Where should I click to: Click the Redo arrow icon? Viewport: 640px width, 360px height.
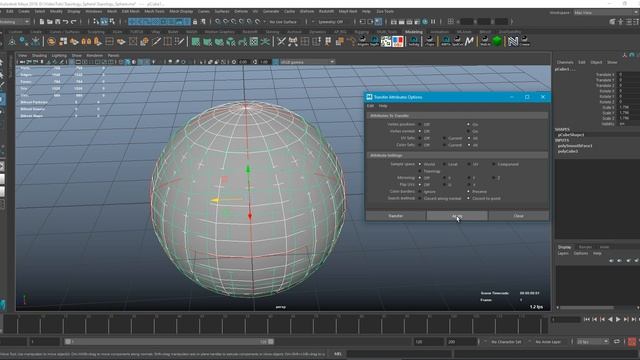pos(74,22)
